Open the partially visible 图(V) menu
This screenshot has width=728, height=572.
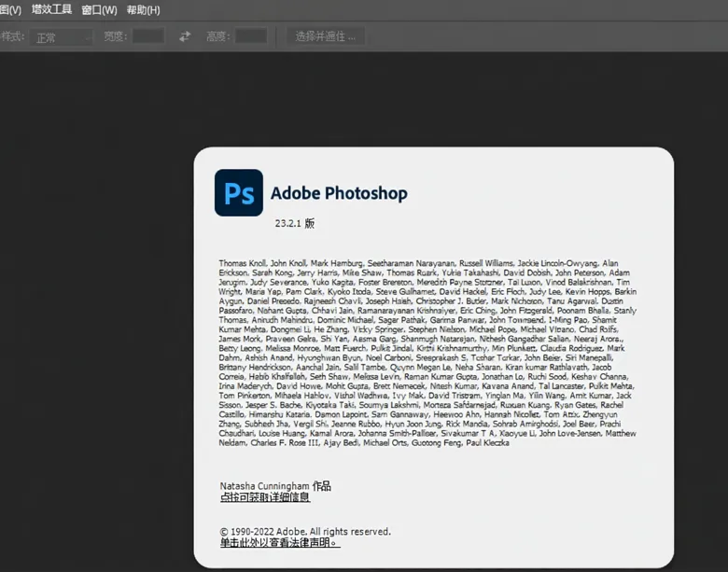coord(10,9)
